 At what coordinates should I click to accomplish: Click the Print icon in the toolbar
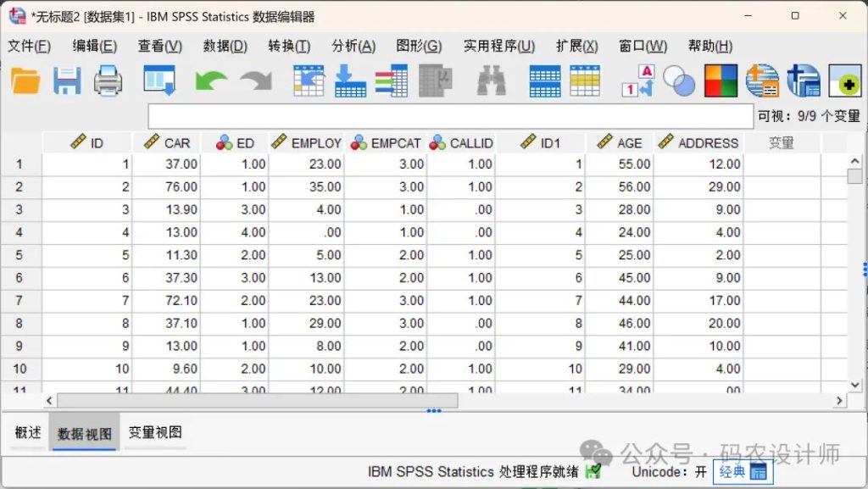pyautogui.click(x=108, y=81)
